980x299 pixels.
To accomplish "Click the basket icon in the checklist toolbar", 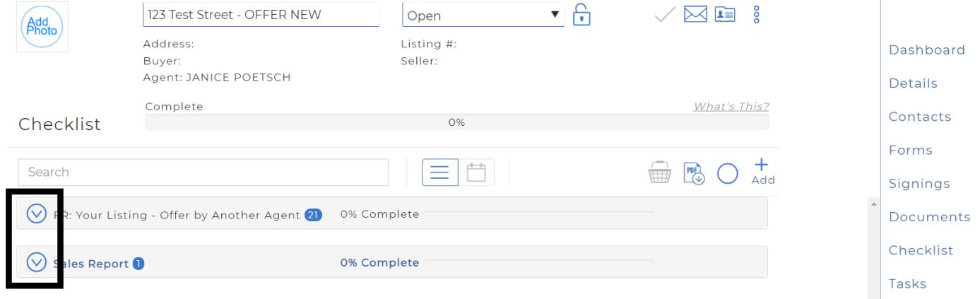I will 659,173.
